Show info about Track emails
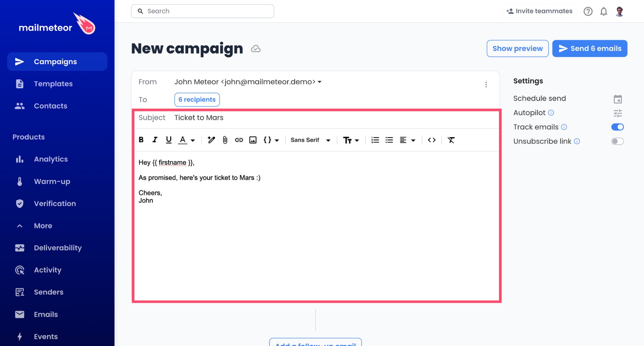Viewport: 644px width, 346px height. 564,127
